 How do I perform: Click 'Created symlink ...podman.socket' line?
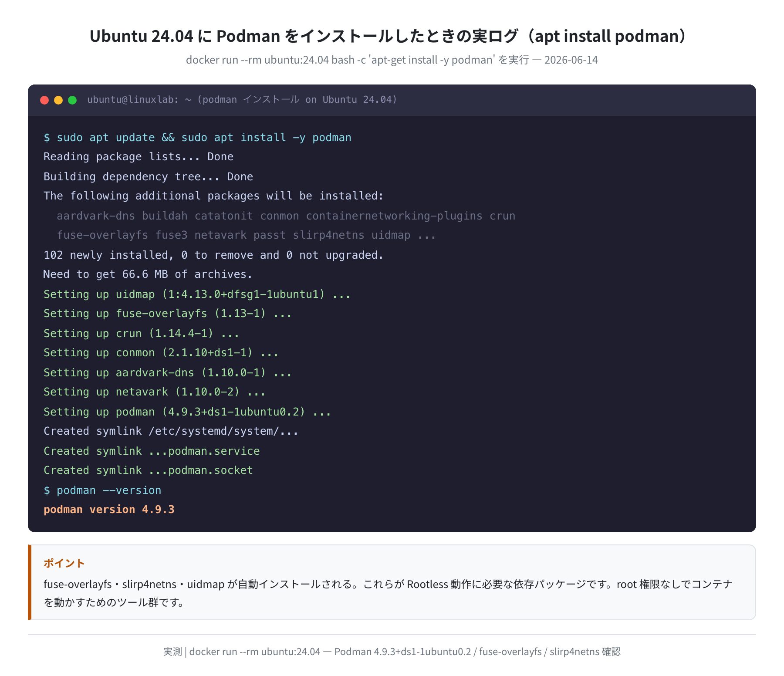click(148, 470)
